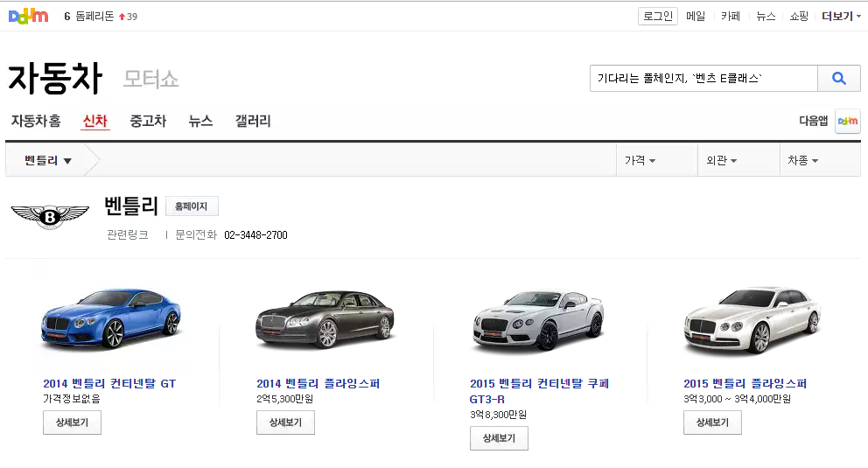Switch to the 중고차 tab
The image size is (868, 468).
click(148, 122)
